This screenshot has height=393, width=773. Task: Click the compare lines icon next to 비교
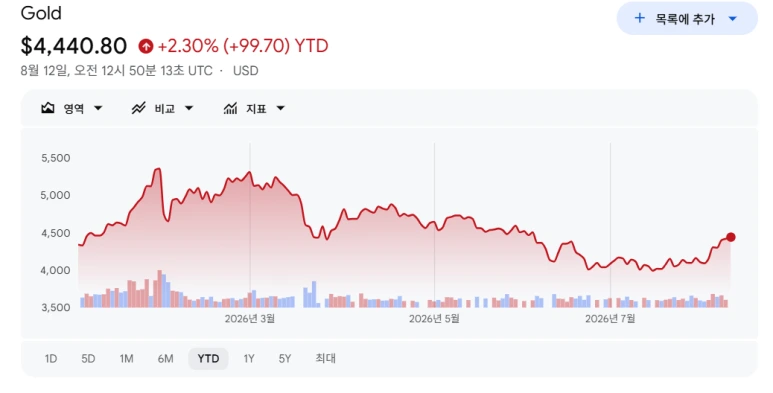point(139,108)
